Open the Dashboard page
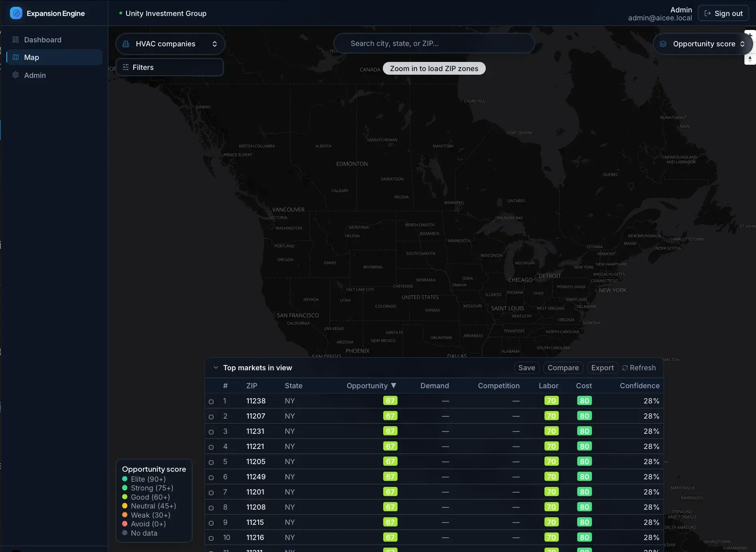The width and height of the screenshot is (756, 552). (55, 40)
